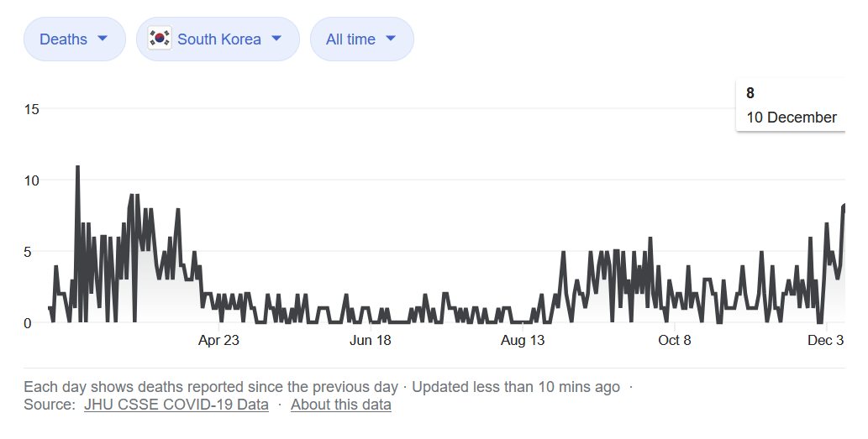Click the Jun 18 axis label
Screen dimensions: 868x439
pyautogui.click(x=371, y=340)
